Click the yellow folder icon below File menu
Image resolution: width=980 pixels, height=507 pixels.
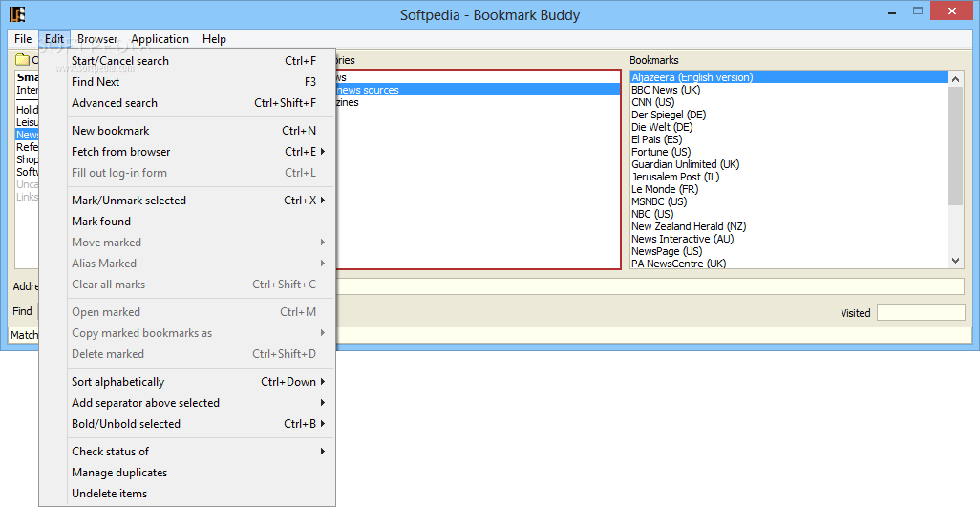[23, 60]
